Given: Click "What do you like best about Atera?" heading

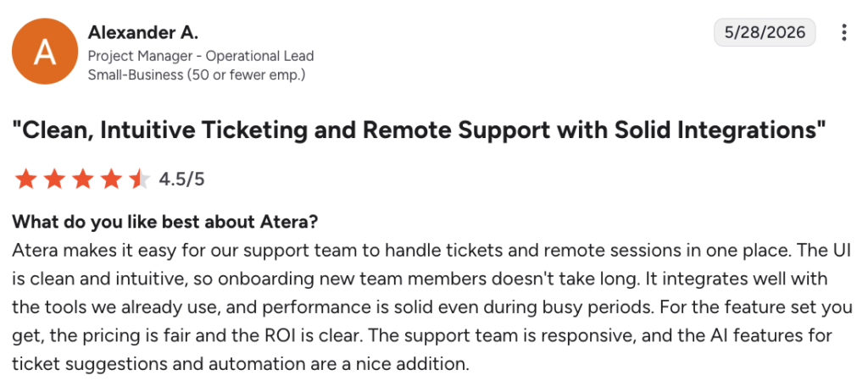Looking at the screenshot, I should tap(165, 222).
